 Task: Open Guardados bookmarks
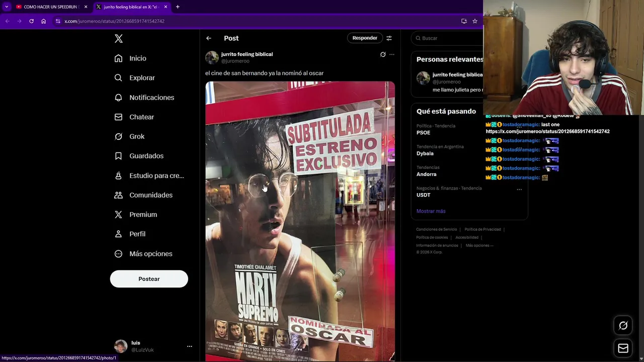click(139, 156)
